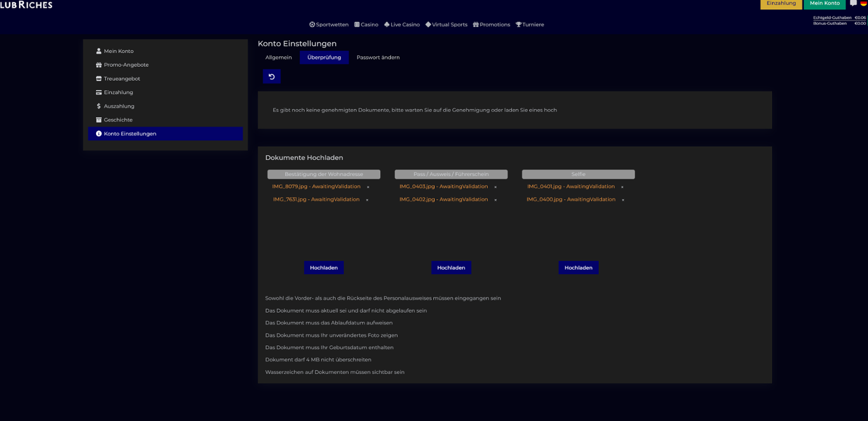The height and width of the screenshot is (421, 868).
Task: Open the Passwort ändern tab
Action: tap(378, 57)
